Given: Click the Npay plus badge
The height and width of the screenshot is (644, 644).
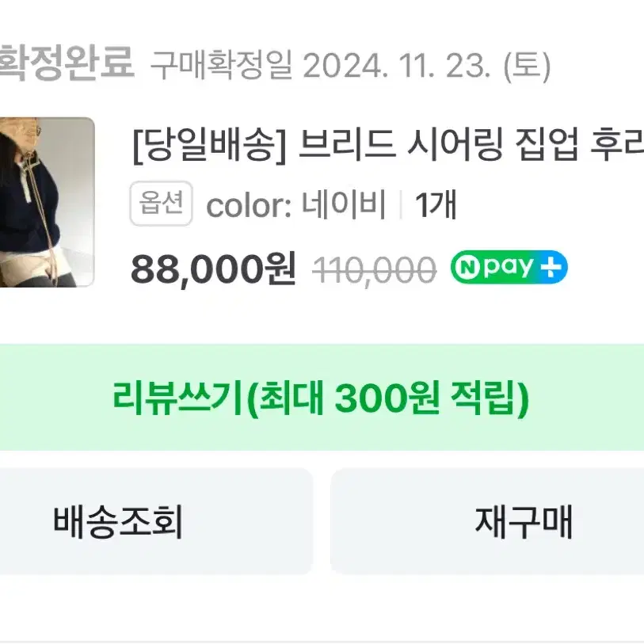Looking at the screenshot, I should pyautogui.click(x=509, y=268).
